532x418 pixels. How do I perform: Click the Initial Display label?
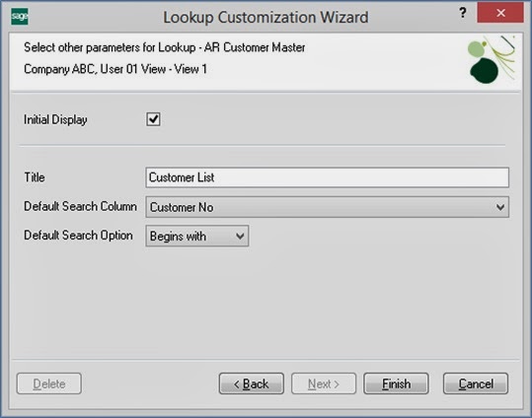point(55,119)
